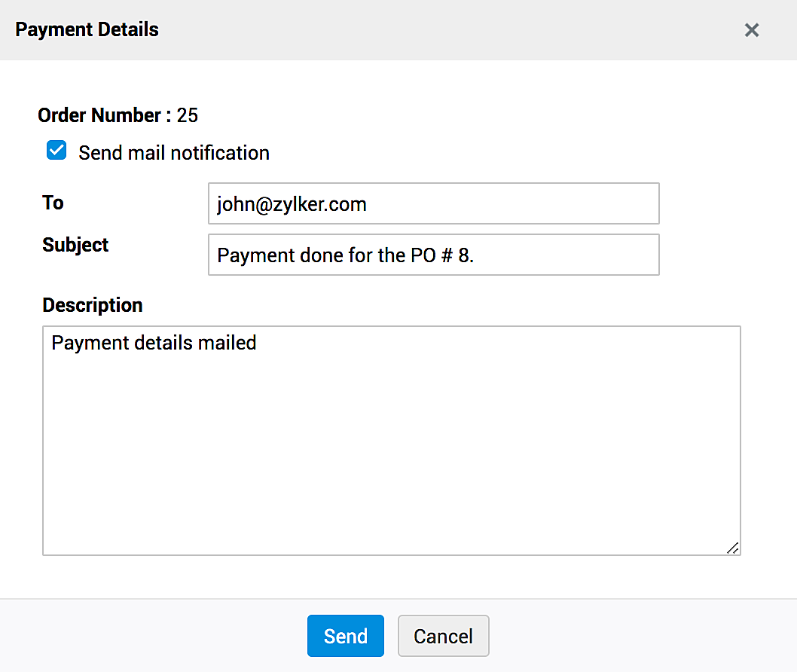Click the footer bar left of Send
Image resolution: width=797 pixels, height=672 pixels.
(151, 636)
